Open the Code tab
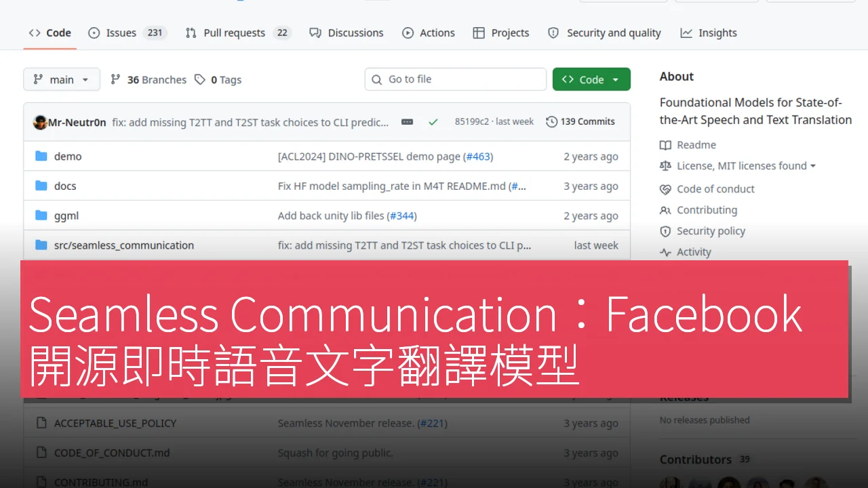The image size is (868, 488). point(50,33)
